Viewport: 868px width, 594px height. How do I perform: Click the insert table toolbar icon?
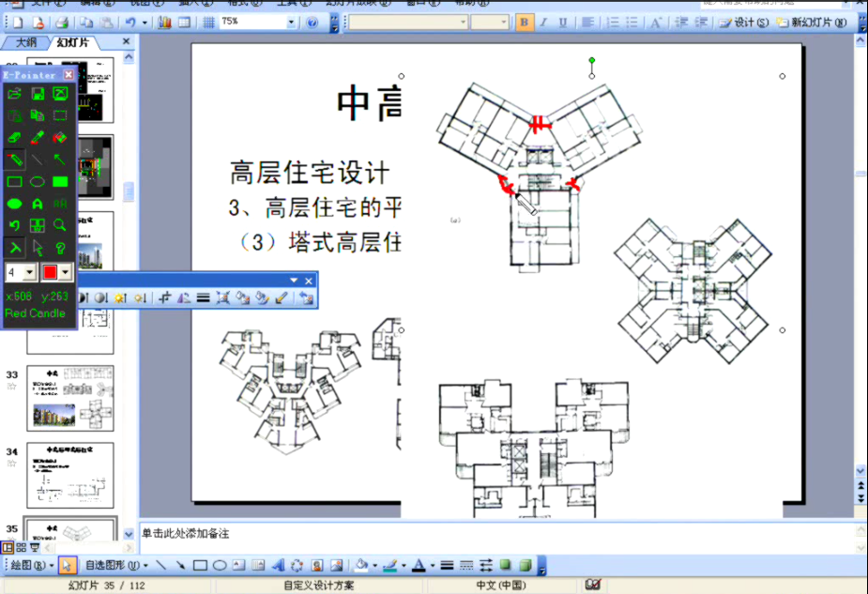(x=184, y=23)
